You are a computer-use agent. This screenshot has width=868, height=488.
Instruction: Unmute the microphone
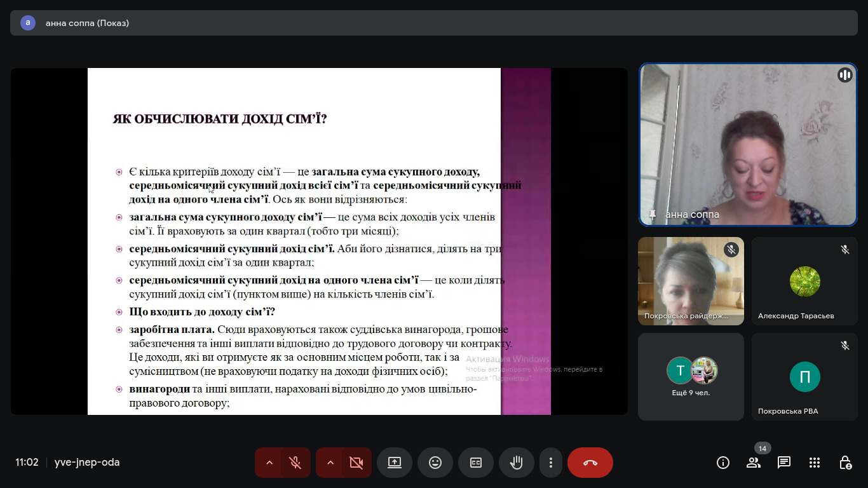pyautogui.click(x=295, y=463)
